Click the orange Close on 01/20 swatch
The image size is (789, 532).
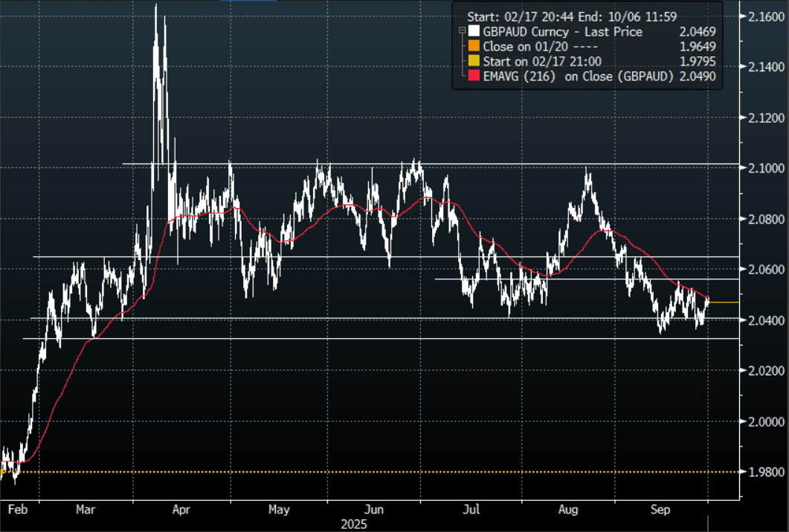[x=473, y=46]
